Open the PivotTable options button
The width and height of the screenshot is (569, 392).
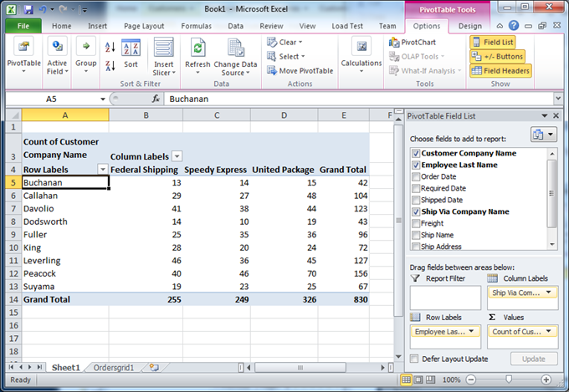click(x=24, y=55)
